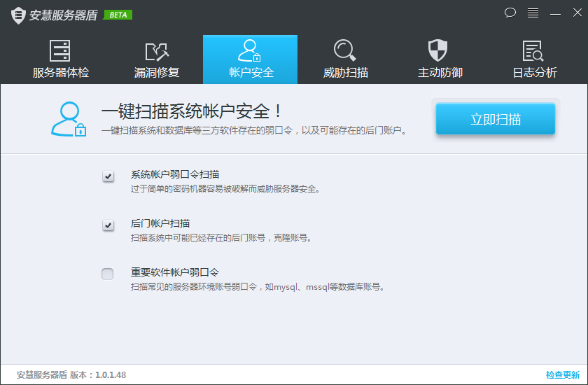Click the 安慧服务器盾 title text
The image size is (588, 385).
click(63, 15)
